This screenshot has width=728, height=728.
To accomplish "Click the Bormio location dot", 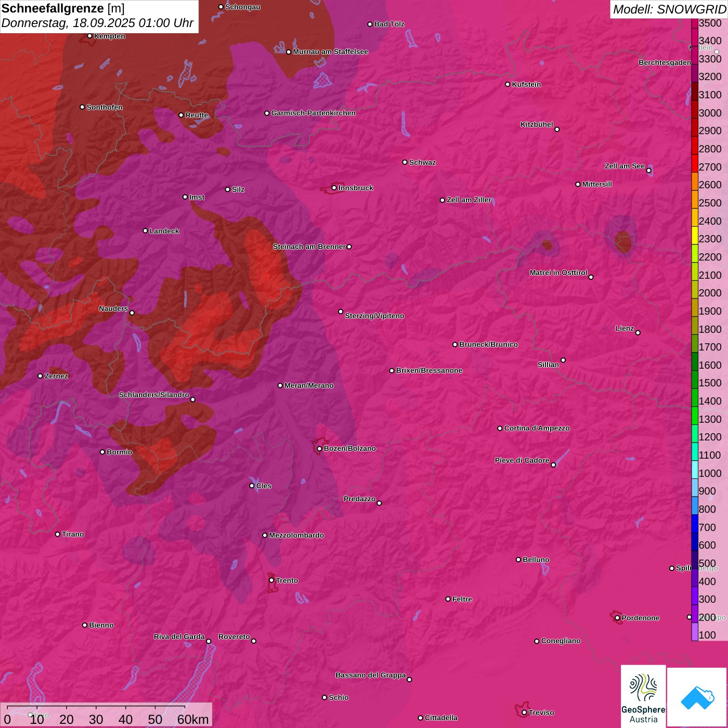I will [x=102, y=452].
